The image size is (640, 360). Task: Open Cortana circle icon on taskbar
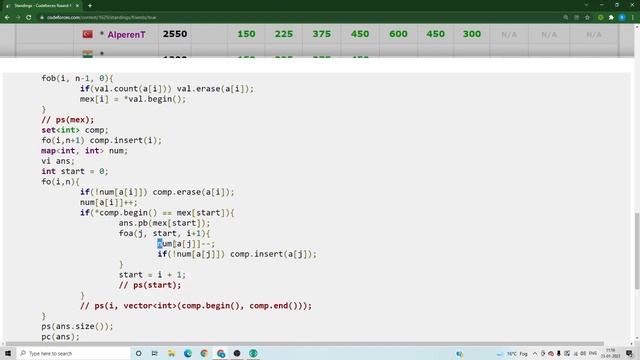[x=138, y=353]
